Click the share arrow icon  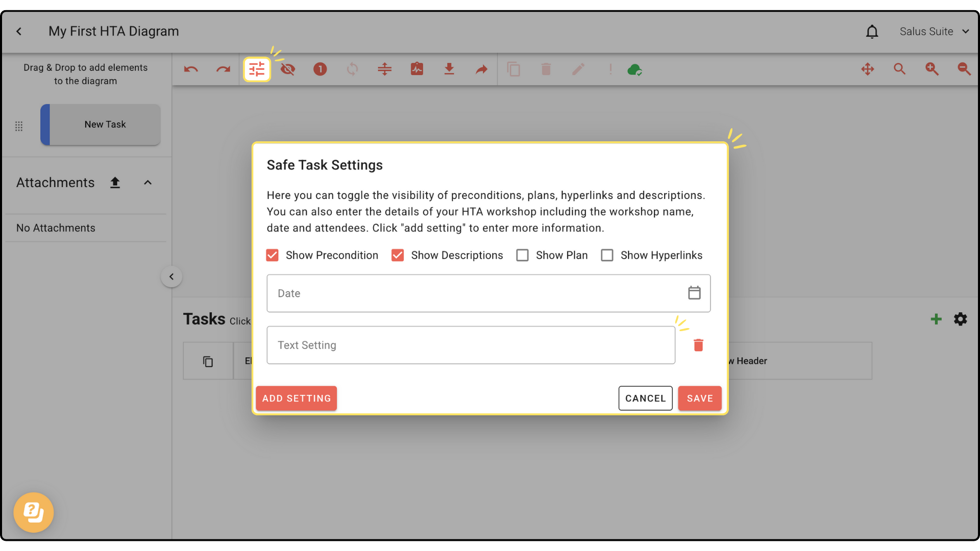pos(481,69)
